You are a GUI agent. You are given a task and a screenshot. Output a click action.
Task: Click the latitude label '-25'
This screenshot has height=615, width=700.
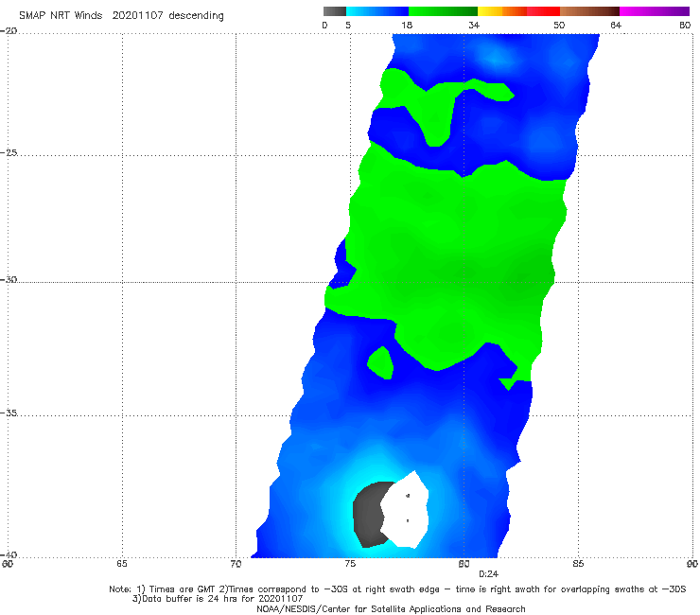(x=9, y=152)
